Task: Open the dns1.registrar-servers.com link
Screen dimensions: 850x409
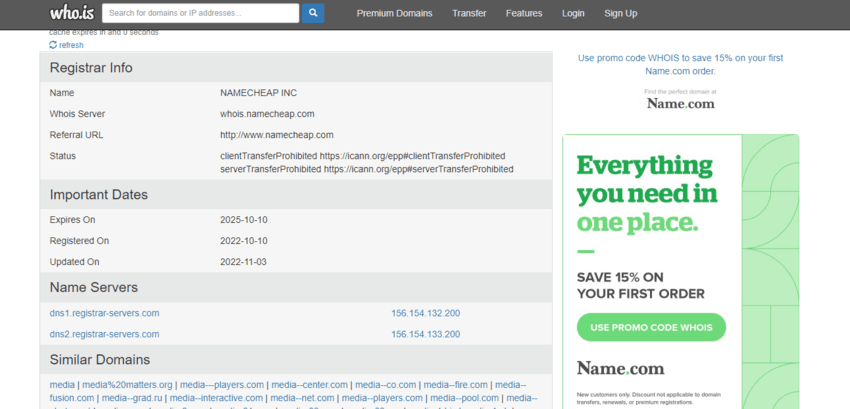Action: pos(104,313)
